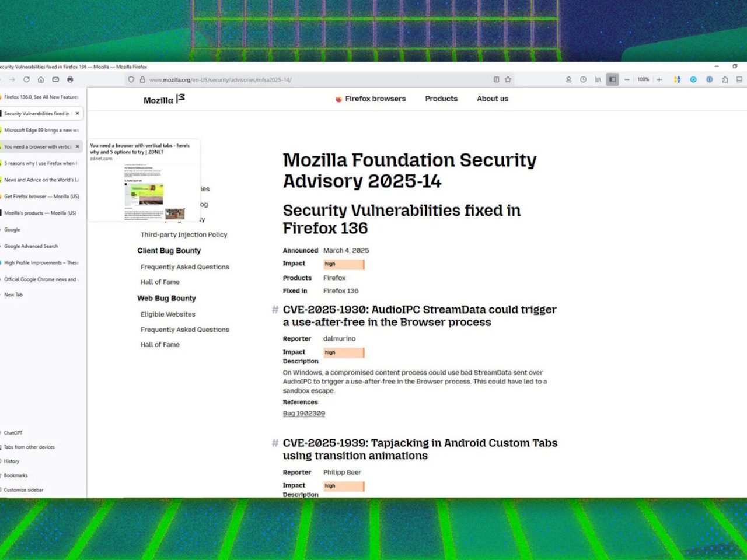The height and width of the screenshot is (560, 747).
Task: Switch to Get Firefox browser tab
Action: click(x=41, y=197)
